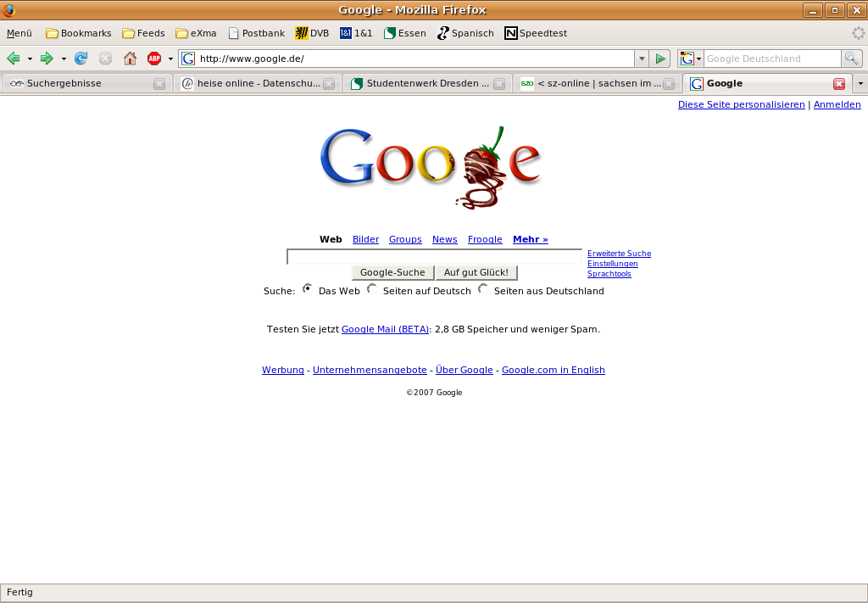This screenshot has width=868, height=603.
Task: Open the Über Google link
Action: (464, 370)
